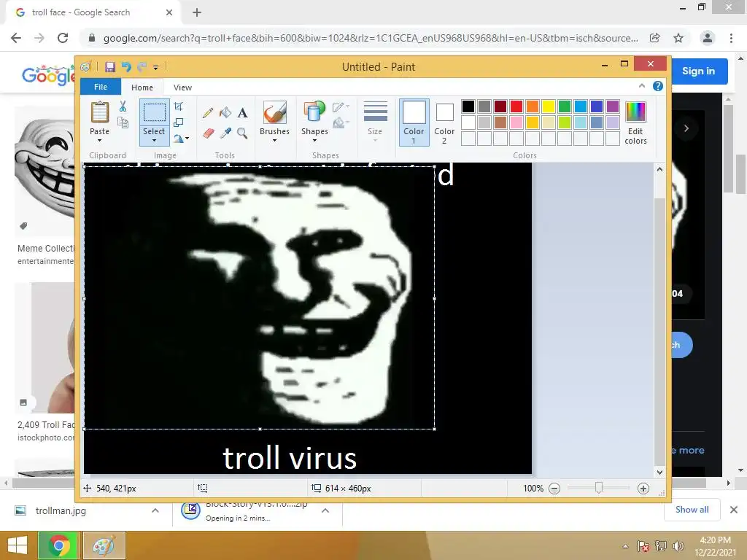Switch to the Home ribbon tab
Screen dimensions: 747x560
click(142, 87)
